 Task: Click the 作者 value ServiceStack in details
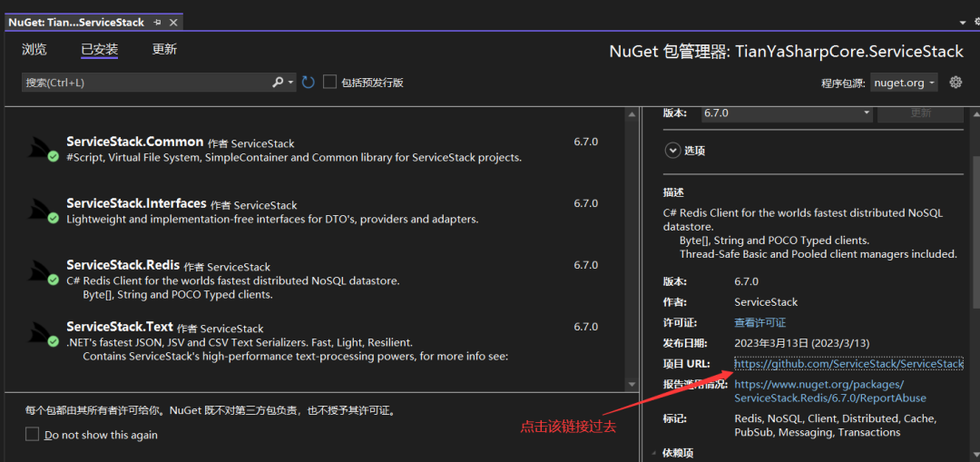coord(766,302)
